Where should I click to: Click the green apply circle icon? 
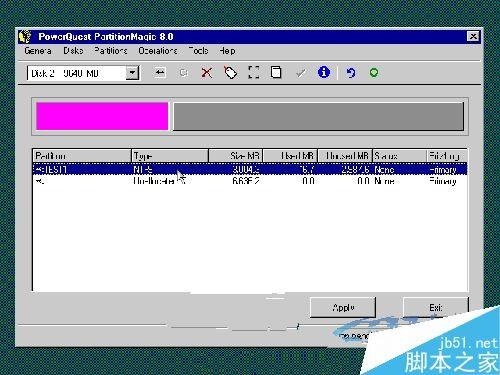coord(374,72)
